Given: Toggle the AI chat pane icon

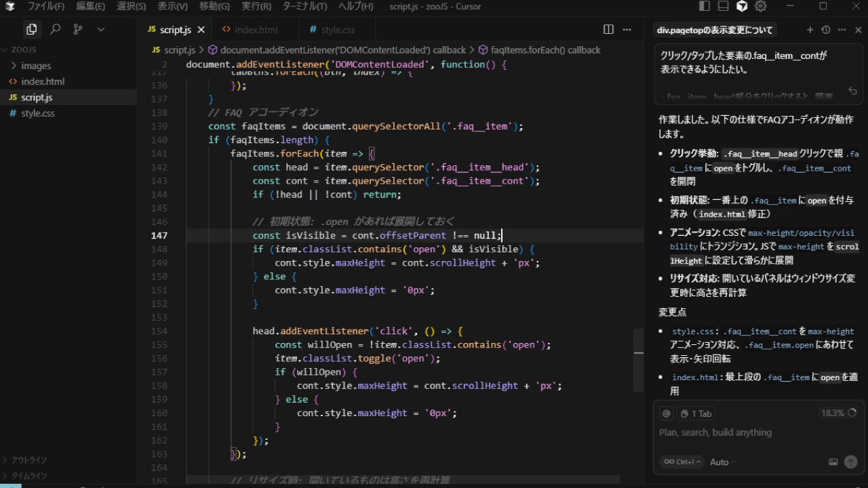Looking at the screenshot, I should (742, 6).
